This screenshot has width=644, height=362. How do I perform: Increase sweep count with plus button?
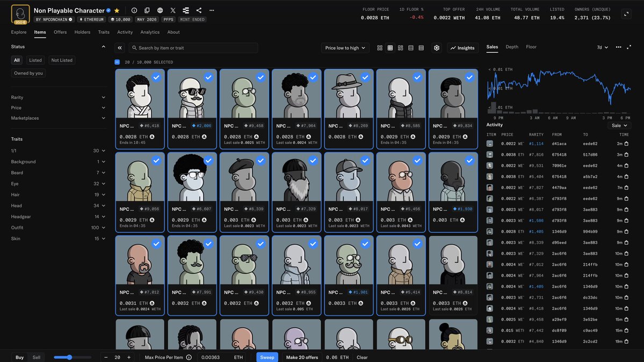[129, 358]
